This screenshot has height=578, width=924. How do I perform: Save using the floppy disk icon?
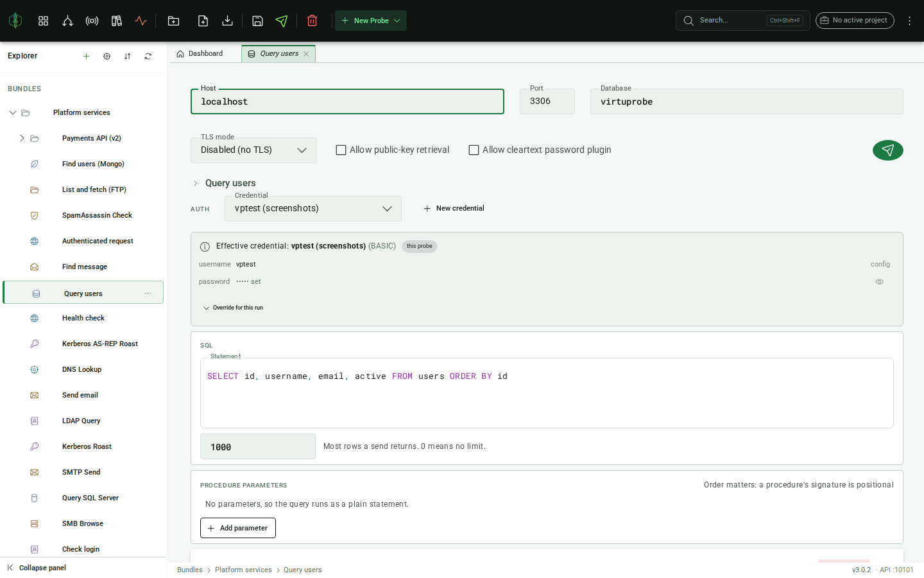tap(257, 21)
